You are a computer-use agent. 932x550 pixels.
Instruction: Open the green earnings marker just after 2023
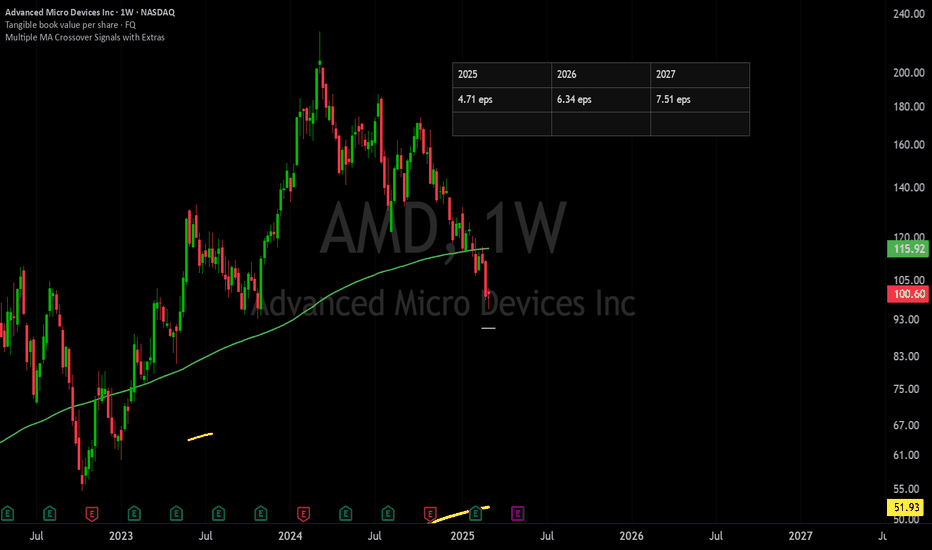pos(134,513)
